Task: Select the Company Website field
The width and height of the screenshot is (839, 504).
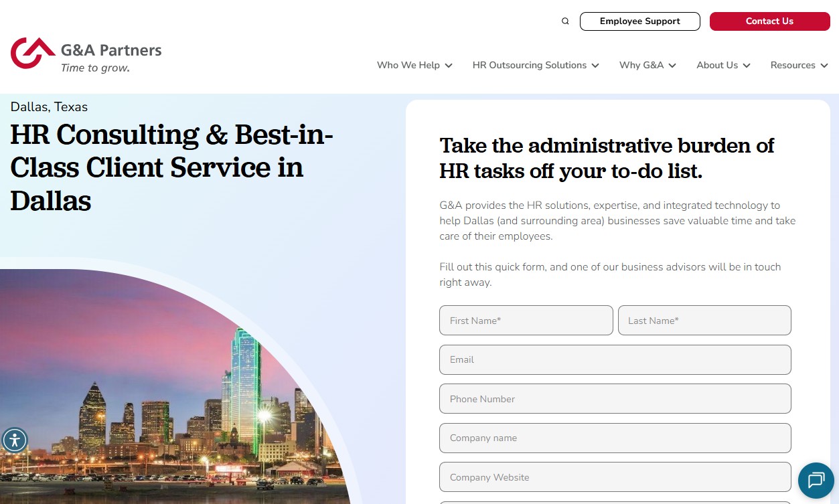Action: click(615, 477)
